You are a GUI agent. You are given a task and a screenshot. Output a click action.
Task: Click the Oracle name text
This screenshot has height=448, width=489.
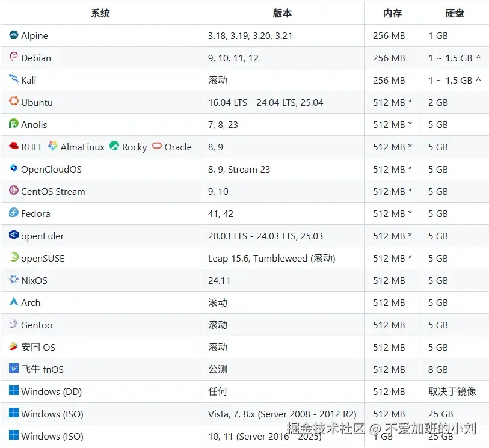[x=178, y=147]
